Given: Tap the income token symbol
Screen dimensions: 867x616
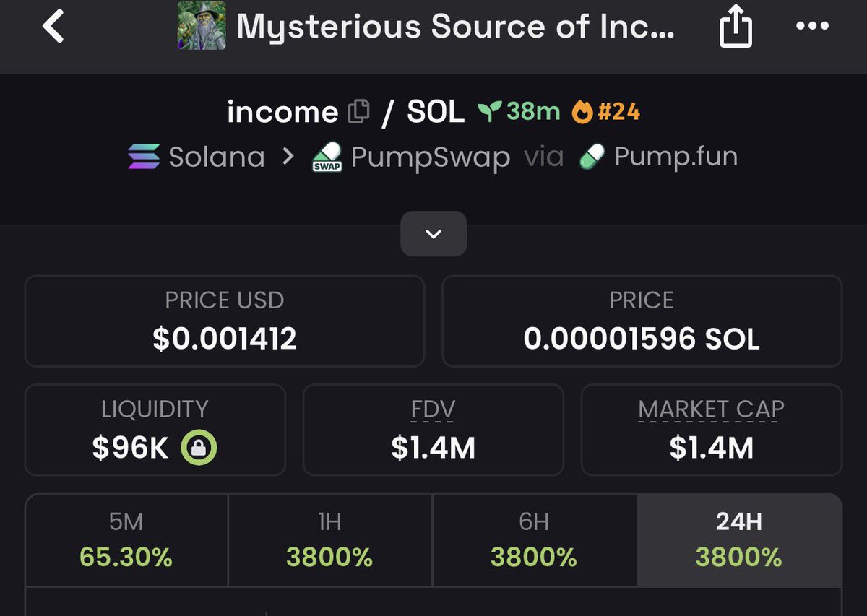Looking at the screenshot, I should 282,112.
